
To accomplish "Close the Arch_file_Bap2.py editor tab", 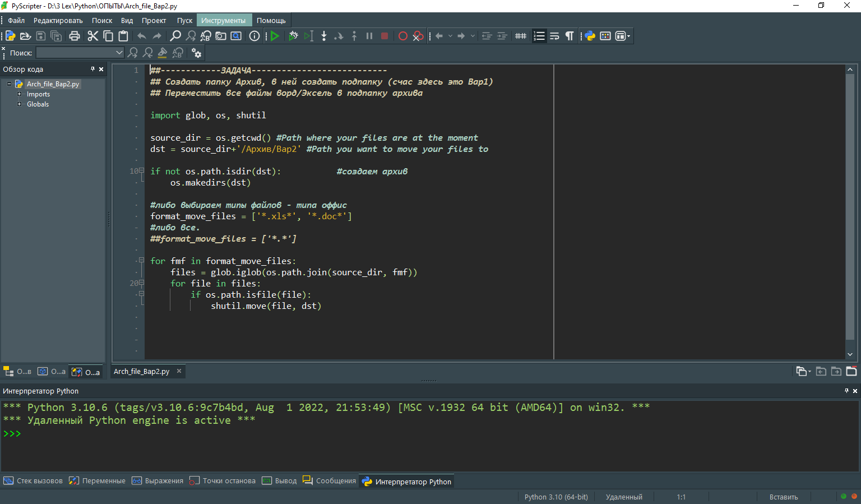I will [x=179, y=371].
